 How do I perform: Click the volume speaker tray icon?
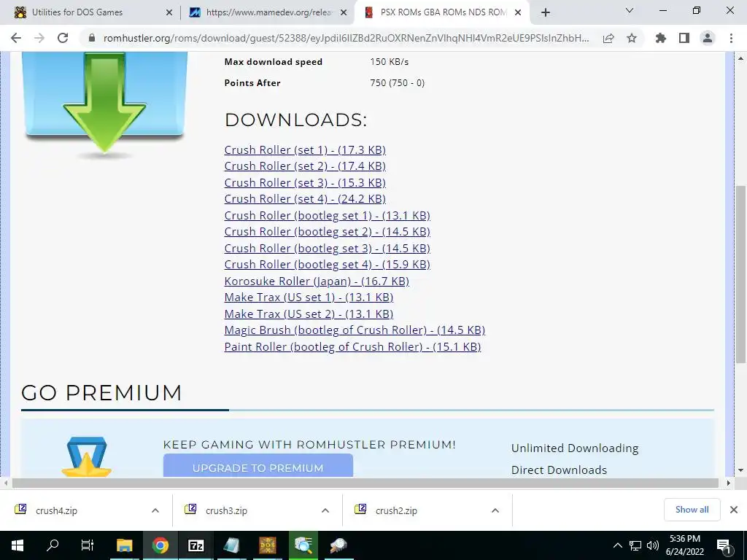(653, 545)
